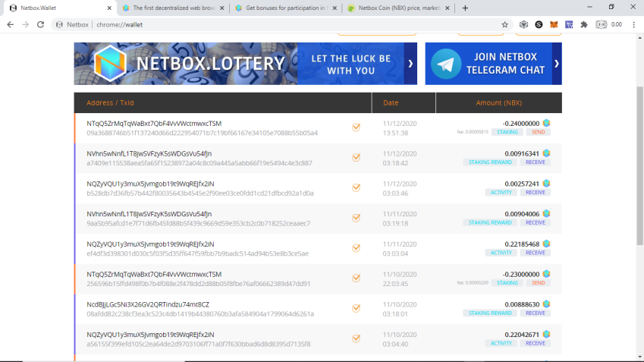
Task: Click NBX coin icon beside 0.00888630
Action: coord(546,304)
